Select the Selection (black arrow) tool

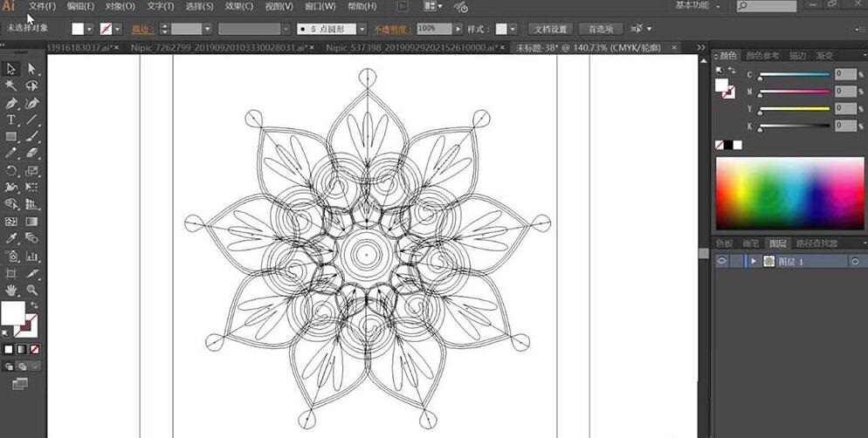pos(11,68)
